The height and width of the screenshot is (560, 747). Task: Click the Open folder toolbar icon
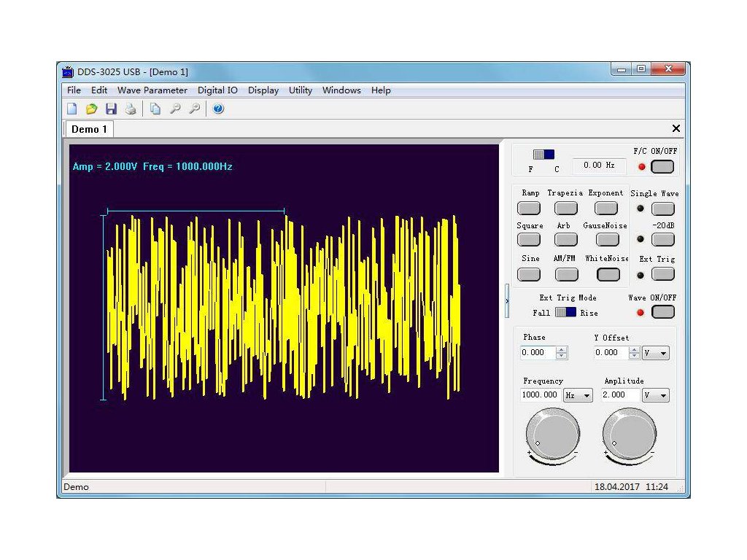click(91, 109)
